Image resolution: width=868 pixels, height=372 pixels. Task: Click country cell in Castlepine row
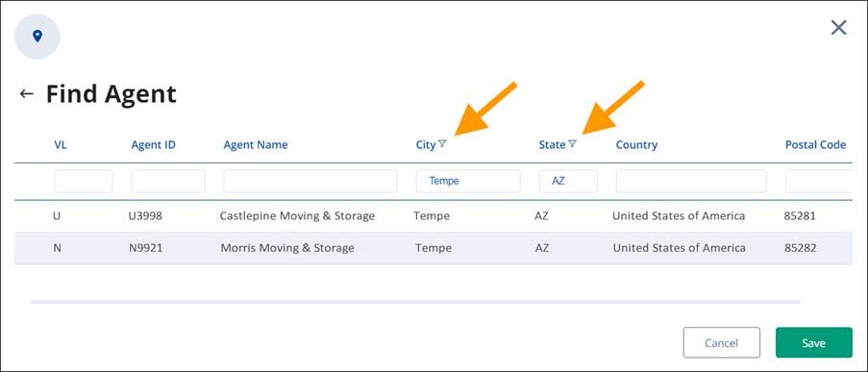click(679, 216)
